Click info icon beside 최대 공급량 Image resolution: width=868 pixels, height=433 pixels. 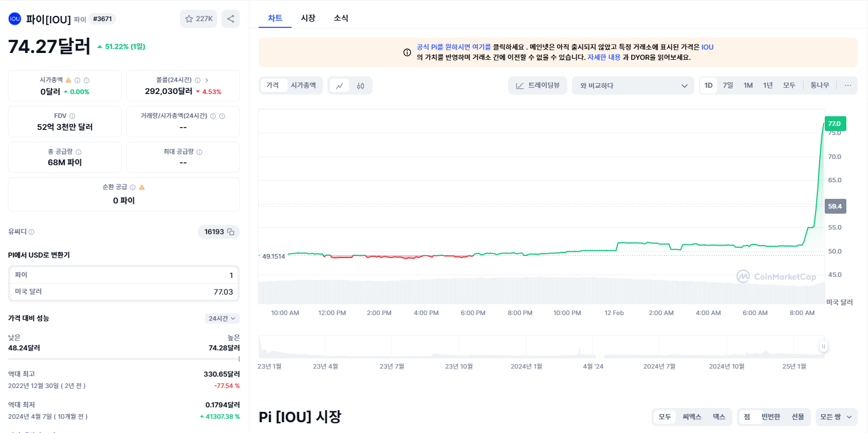199,152
